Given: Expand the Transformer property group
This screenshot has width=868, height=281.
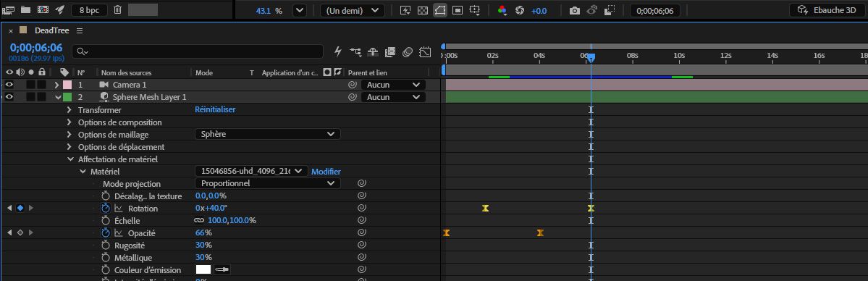Looking at the screenshot, I should 69,110.
